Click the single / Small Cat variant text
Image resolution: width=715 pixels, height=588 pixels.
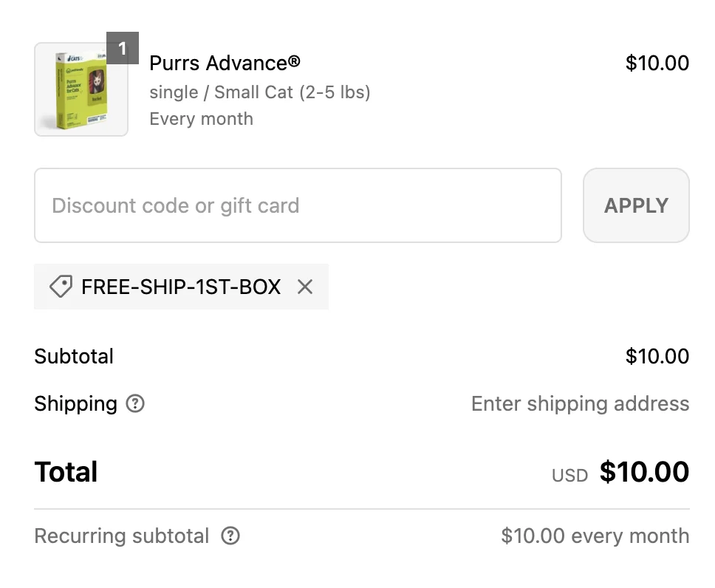(x=260, y=92)
